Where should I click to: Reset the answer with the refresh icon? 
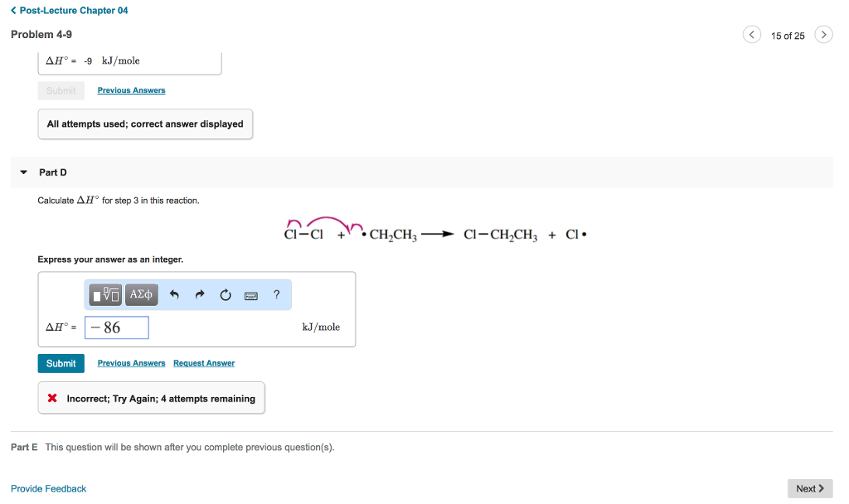pyautogui.click(x=225, y=294)
